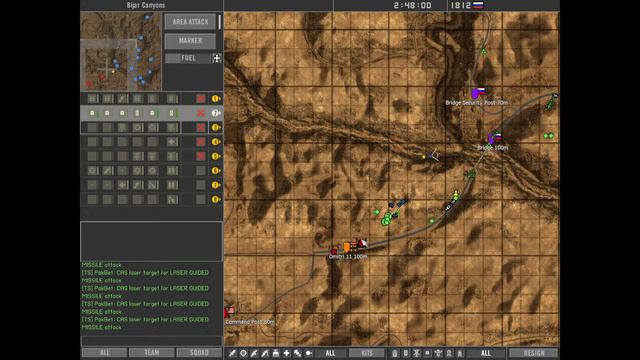This screenshot has height=360, width=640.
Task: Expand squad 6 via its yellow number badge
Action: coord(216,171)
